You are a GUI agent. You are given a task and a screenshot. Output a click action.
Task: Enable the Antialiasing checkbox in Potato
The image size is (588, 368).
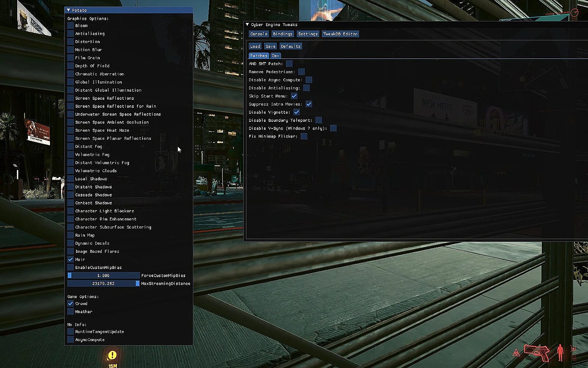[x=71, y=33]
